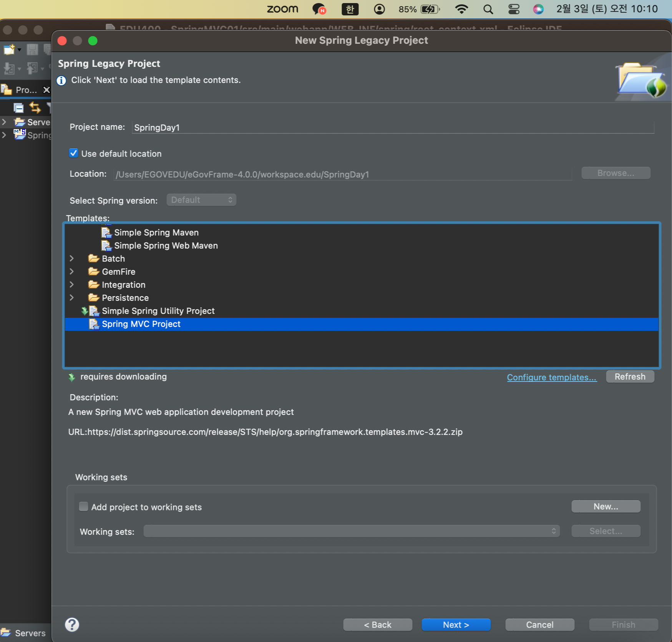Open the KakaoTalk notification menu bar icon
The image size is (672, 642).
click(x=319, y=9)
